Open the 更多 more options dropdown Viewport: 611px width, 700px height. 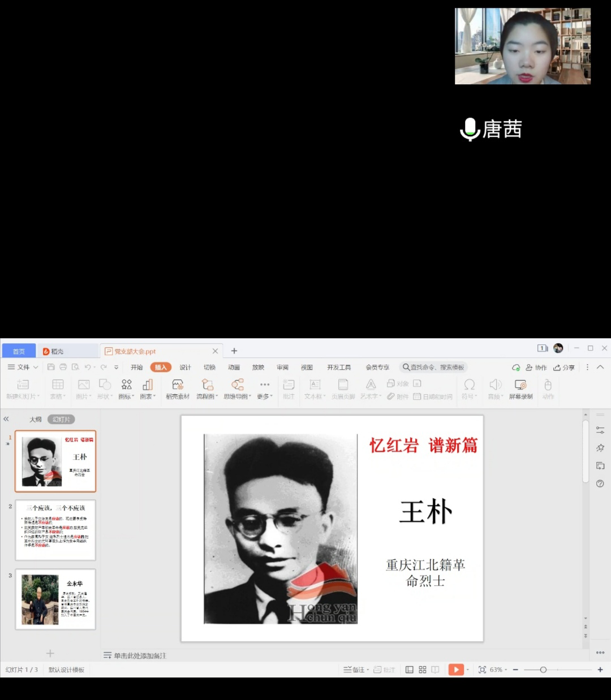[x=264, y=388]
